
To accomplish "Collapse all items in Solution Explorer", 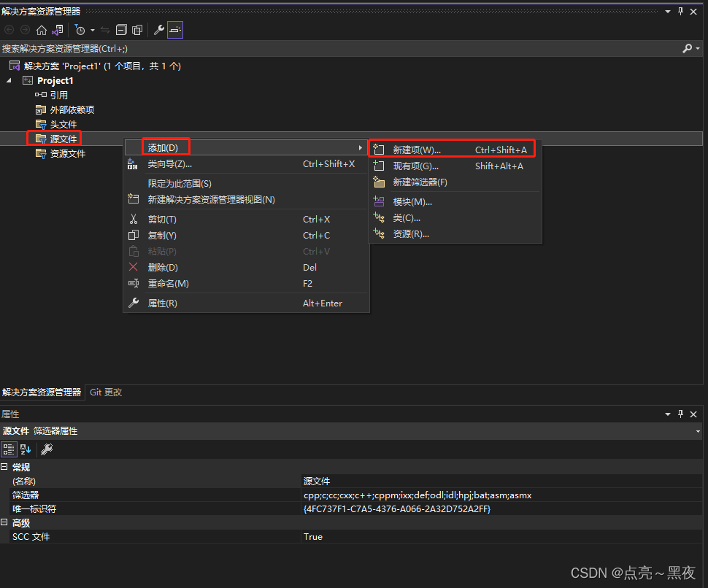I will 121,30.
